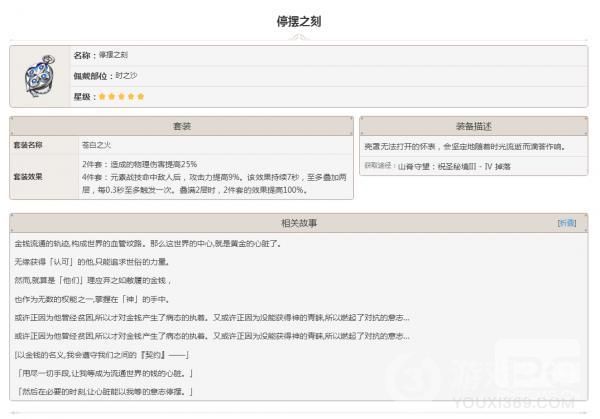Click the 停摆之刻 artifact icon image
The height and width of the screenshot is (419, 600).
(x=40, y=76)
